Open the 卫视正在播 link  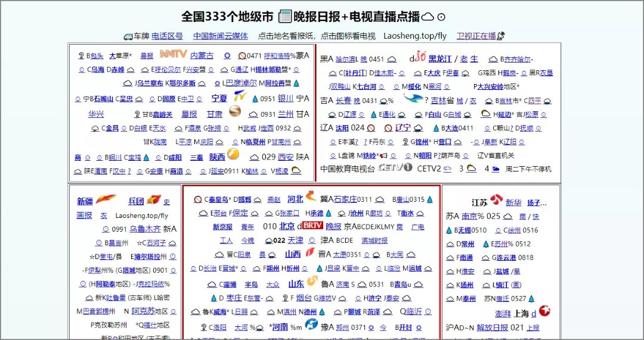pyautogui.click(x=476, y=36)
